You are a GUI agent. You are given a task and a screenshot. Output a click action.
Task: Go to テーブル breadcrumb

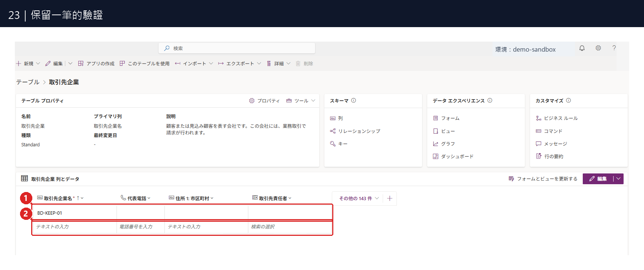28,82
